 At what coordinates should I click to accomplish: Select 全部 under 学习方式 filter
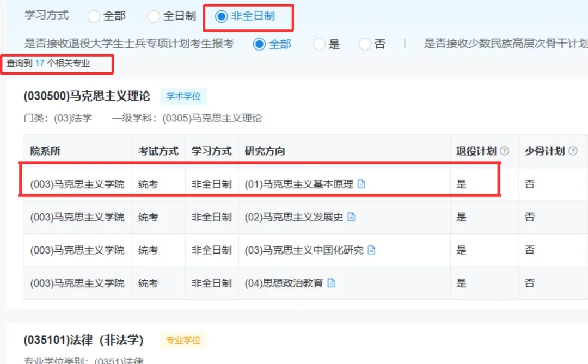point(93,16)
